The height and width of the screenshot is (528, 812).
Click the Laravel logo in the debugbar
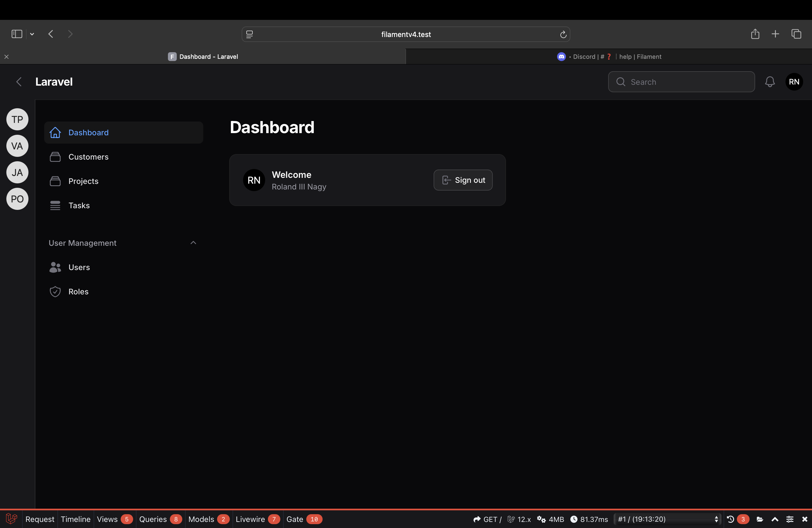(x=11, y=519)
